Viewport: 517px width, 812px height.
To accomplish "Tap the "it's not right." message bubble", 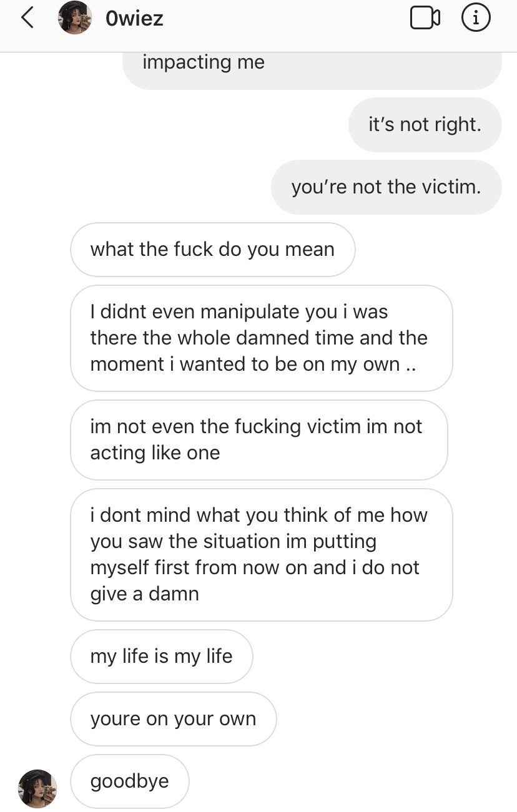I will (425, 125).
